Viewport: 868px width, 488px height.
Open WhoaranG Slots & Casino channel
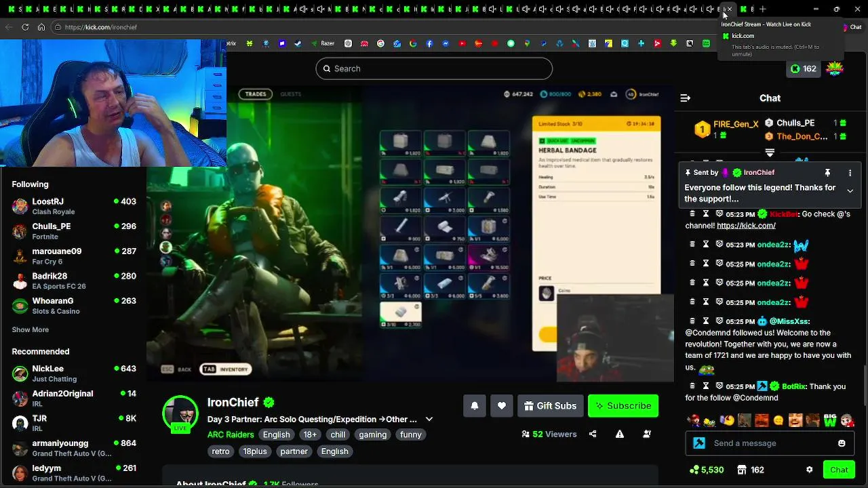73,306
